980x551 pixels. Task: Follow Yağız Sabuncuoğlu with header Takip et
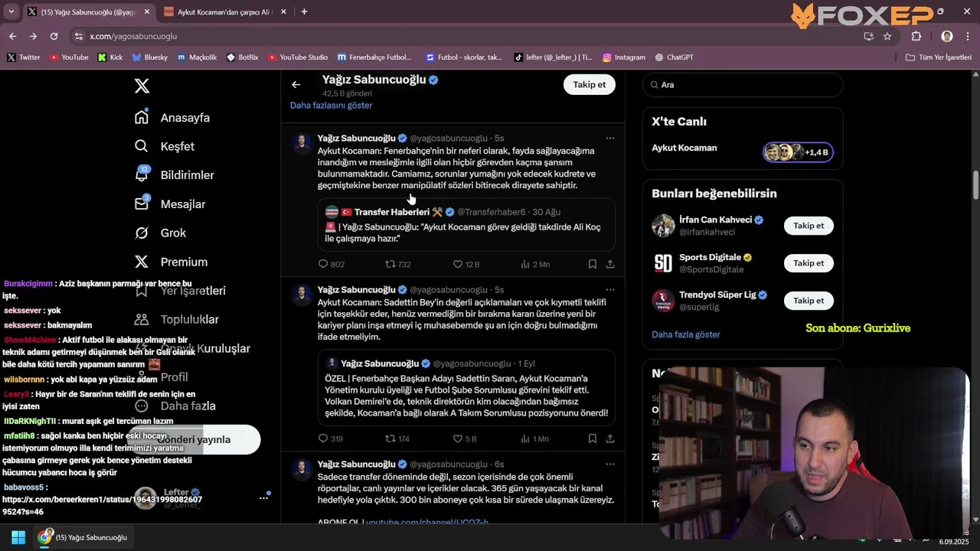coord(590,84)
